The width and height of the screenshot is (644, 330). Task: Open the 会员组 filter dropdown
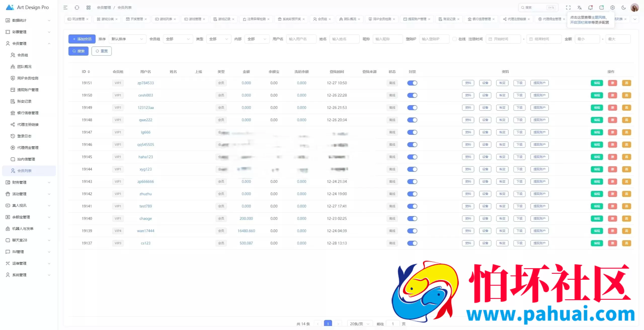pyautogui.click(x=178, y=39)
